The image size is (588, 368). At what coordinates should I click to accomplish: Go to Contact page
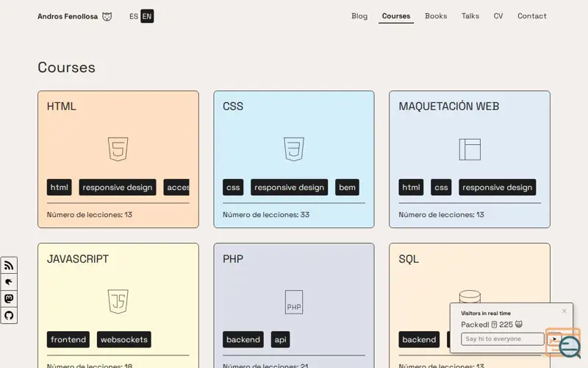point(531,16)
